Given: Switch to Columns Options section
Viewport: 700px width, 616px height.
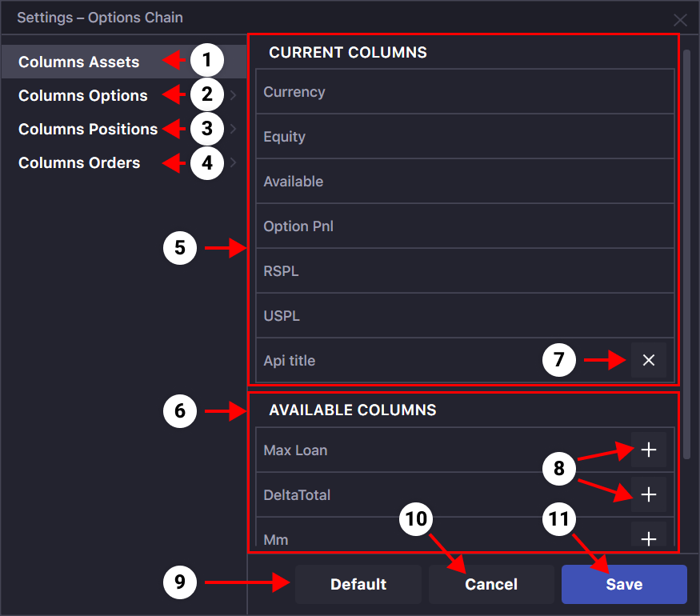Looking at the screenshot, I should pos(83,95).
